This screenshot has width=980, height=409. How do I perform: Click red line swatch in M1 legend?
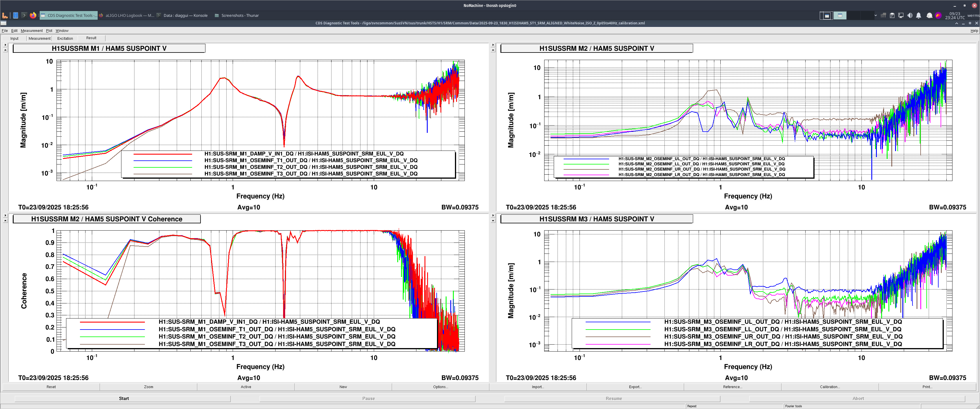coord(163,154)
